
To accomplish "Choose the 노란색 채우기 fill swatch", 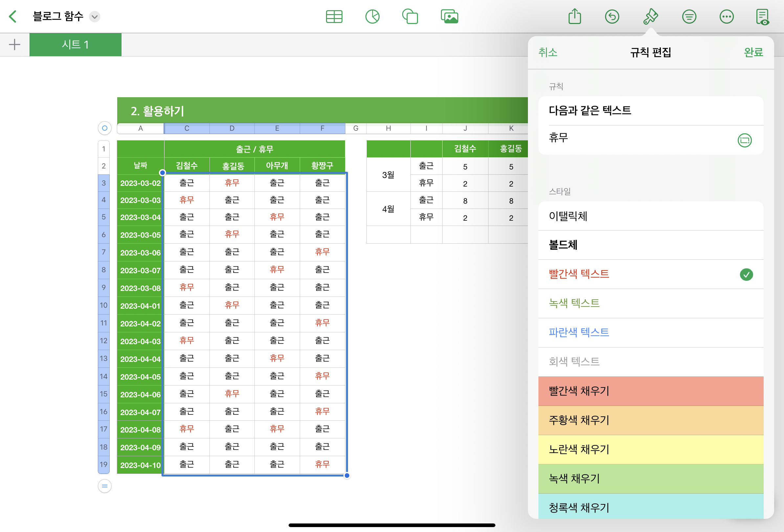I will click(650, 449).
